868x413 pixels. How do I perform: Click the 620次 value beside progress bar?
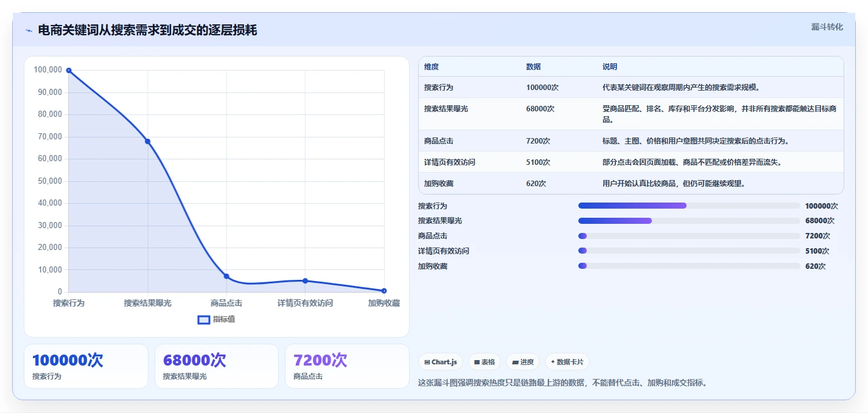tap(816, 266)
